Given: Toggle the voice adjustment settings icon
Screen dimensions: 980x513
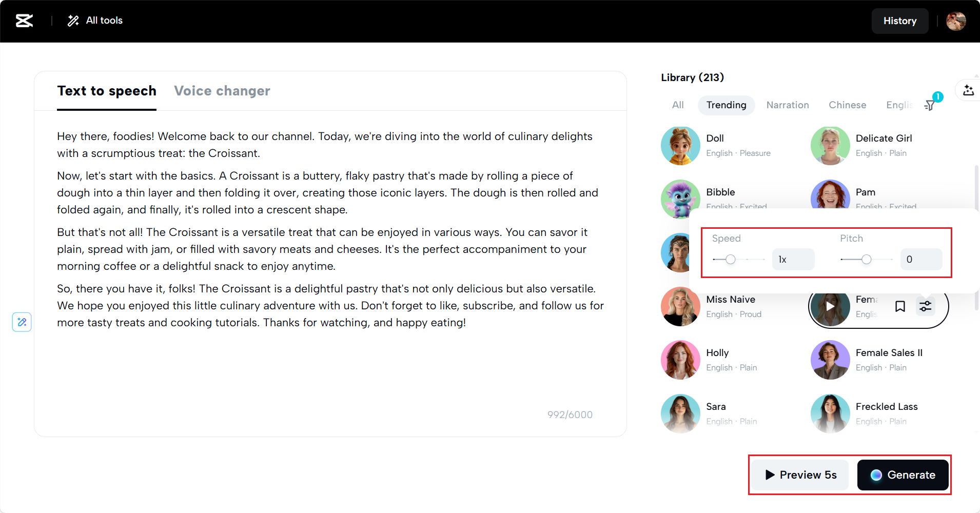Looking at the screenshot, I should click(x=925, y=306).
